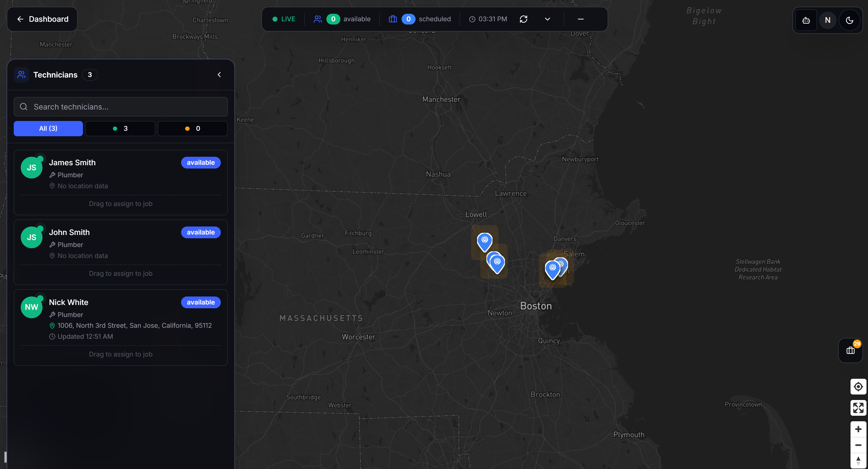Open jobs briefcase panel with 29 badge

[x=850, y=351]
